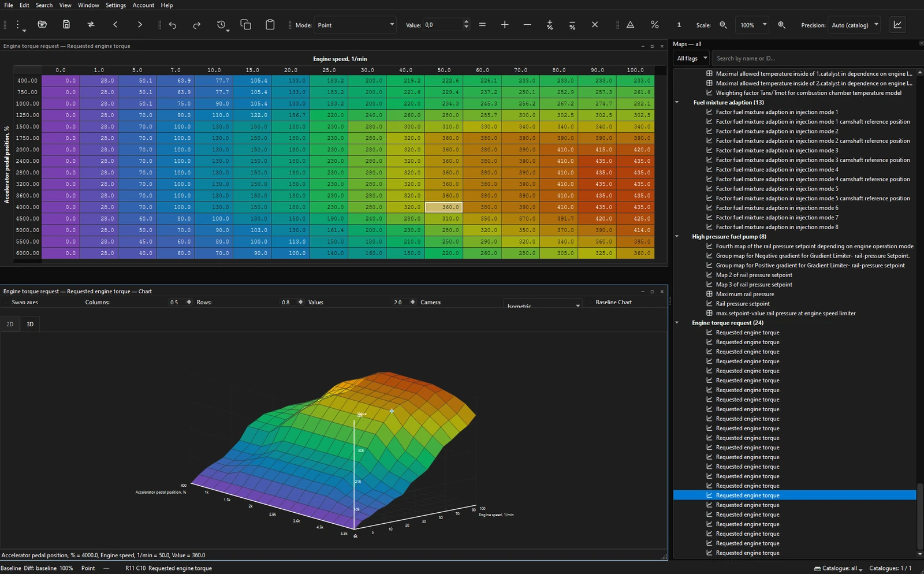Collapse the Engine torque request (24) group
The image size is (924, 574).
[x=677, y=323]
